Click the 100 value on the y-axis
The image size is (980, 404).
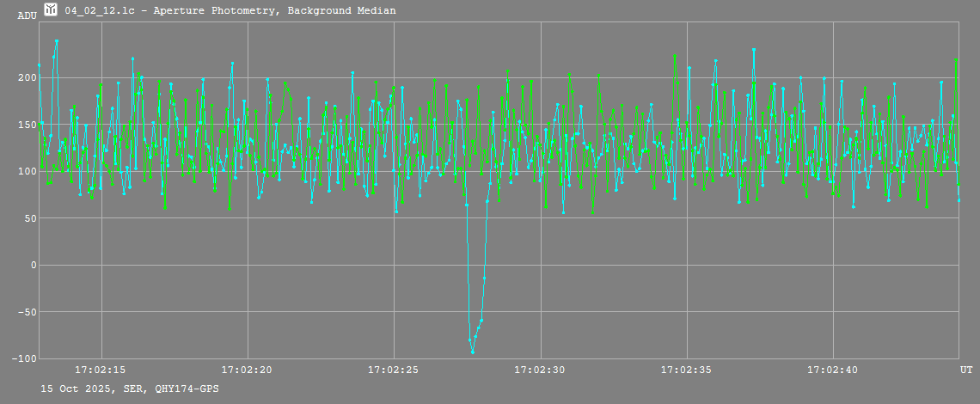click(28, 171)
